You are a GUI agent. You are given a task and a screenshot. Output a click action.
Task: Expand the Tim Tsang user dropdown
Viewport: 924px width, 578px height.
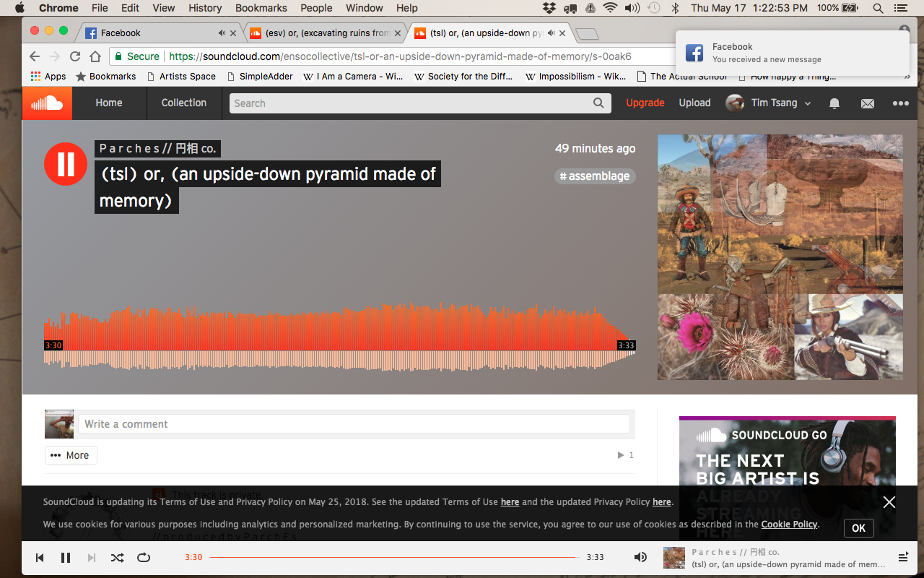coord(768,103)
